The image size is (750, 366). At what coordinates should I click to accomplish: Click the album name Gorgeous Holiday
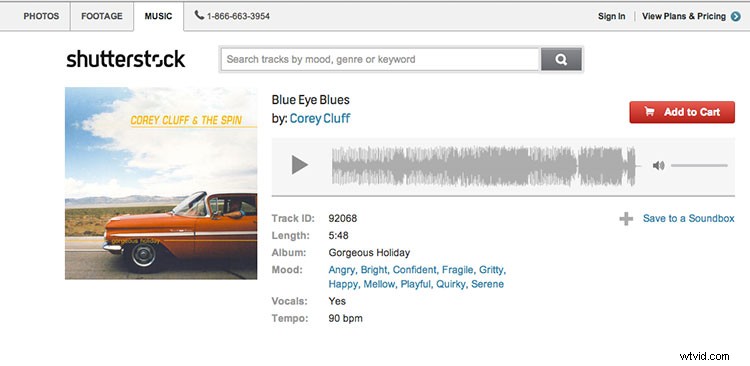pos(369,253)
